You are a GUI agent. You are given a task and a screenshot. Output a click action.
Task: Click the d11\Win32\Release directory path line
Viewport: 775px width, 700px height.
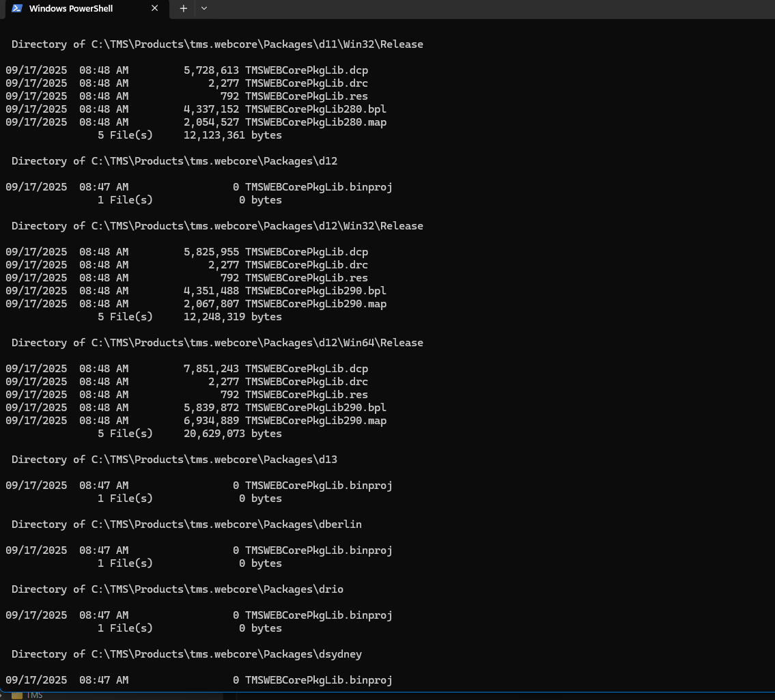click(217, 44)
